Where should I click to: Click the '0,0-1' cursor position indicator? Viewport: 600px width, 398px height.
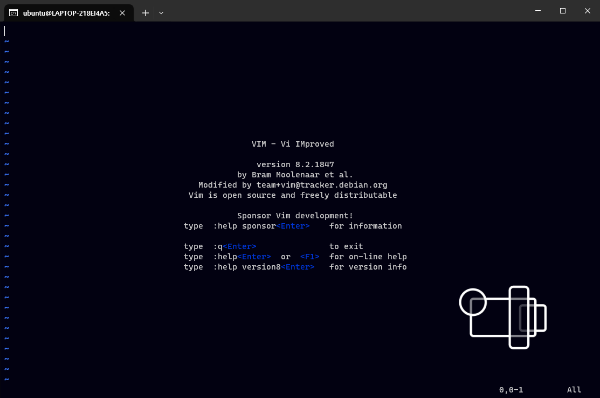tap(511, 390)
